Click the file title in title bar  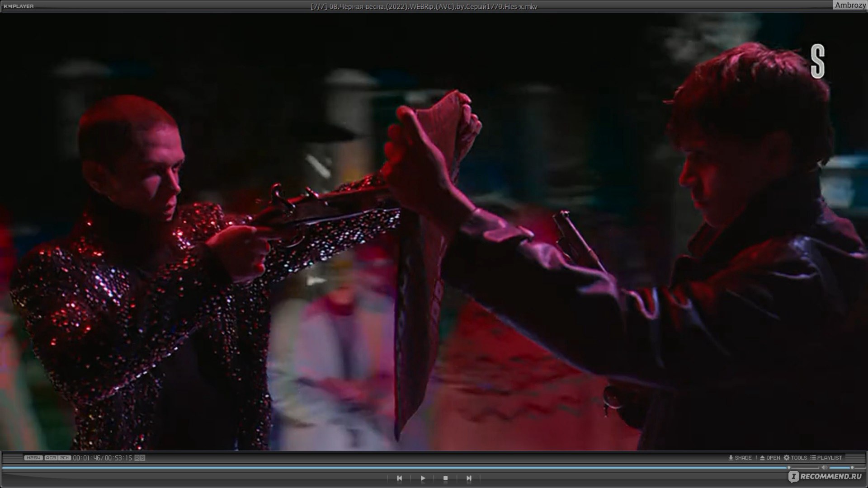(424, 6)
